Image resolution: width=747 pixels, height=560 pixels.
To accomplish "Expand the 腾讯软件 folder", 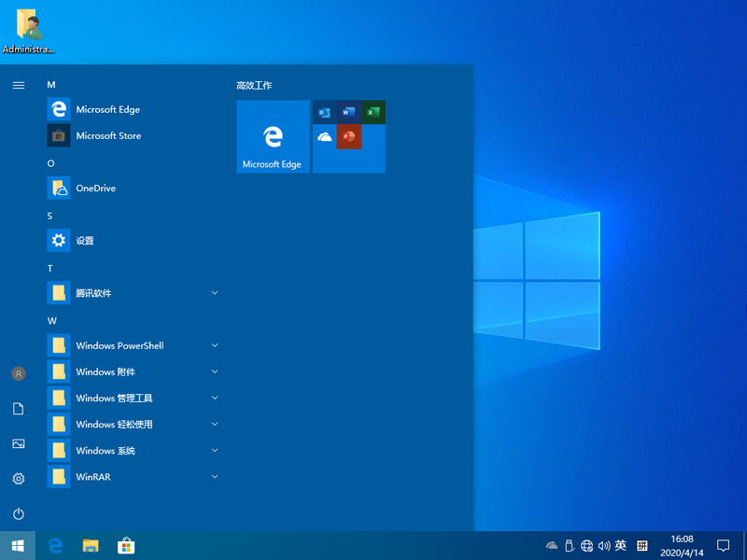I will (x=215, y=293).
